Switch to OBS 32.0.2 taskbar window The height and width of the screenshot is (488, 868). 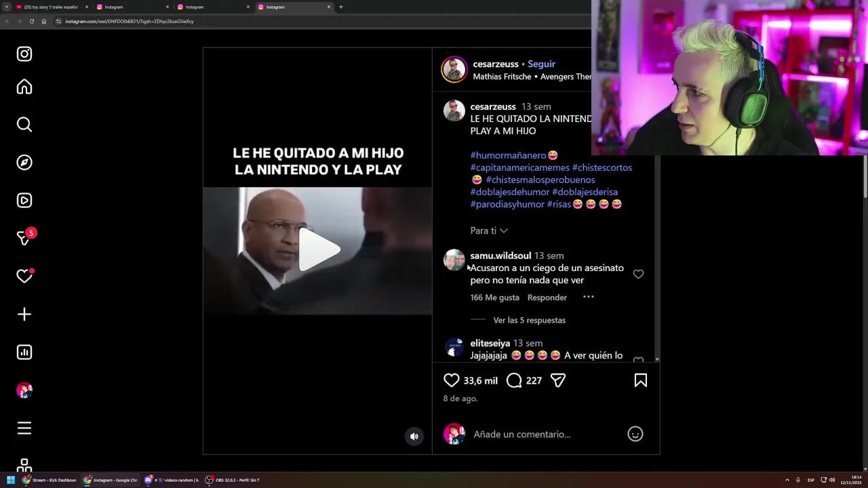(x=233, y=480)
